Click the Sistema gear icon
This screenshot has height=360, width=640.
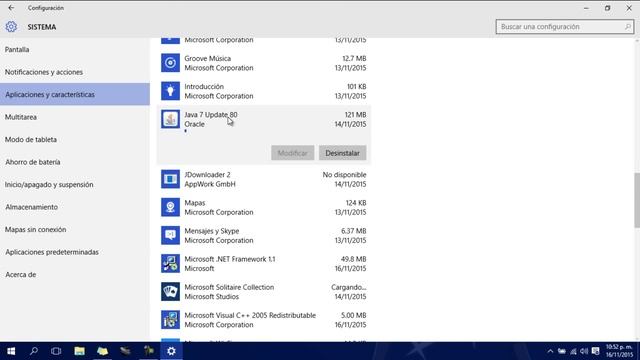point(11,27)
